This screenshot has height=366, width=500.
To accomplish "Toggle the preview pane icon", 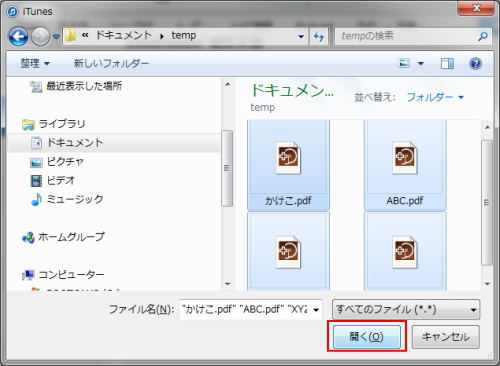I will [447, 63].
